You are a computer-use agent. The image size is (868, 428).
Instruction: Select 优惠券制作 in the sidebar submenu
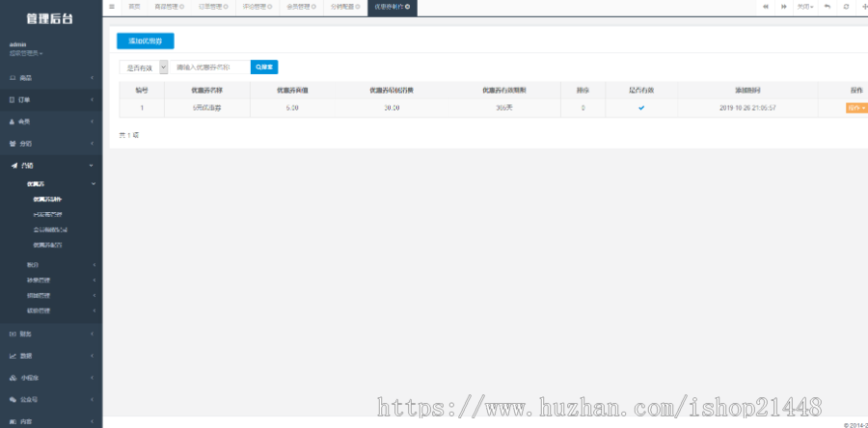[47, 200]
